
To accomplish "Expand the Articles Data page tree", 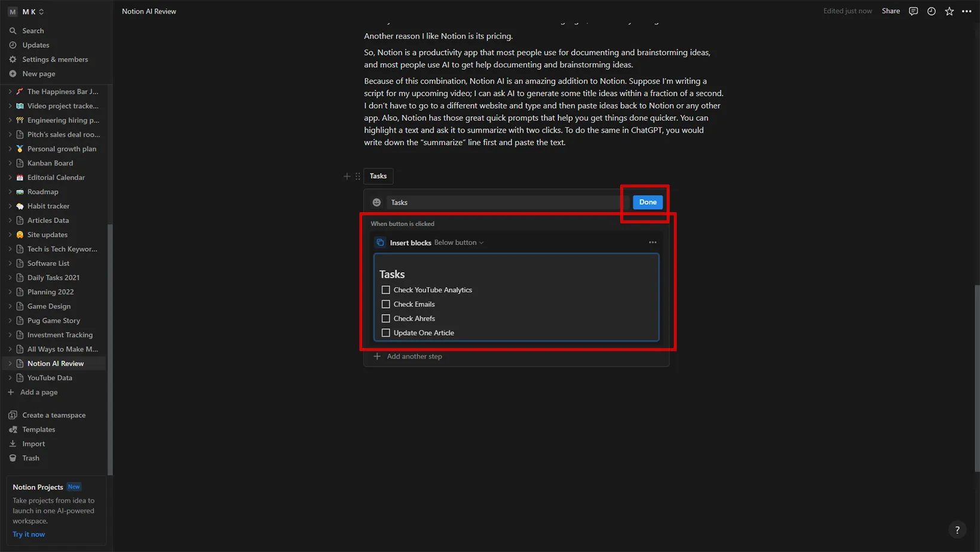I will tap(10, 221).
